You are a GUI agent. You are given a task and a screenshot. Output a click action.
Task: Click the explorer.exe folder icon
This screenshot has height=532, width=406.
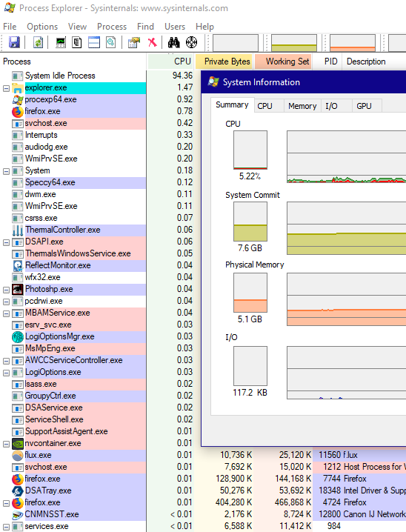pyautogui.click(x=17, y=88)
